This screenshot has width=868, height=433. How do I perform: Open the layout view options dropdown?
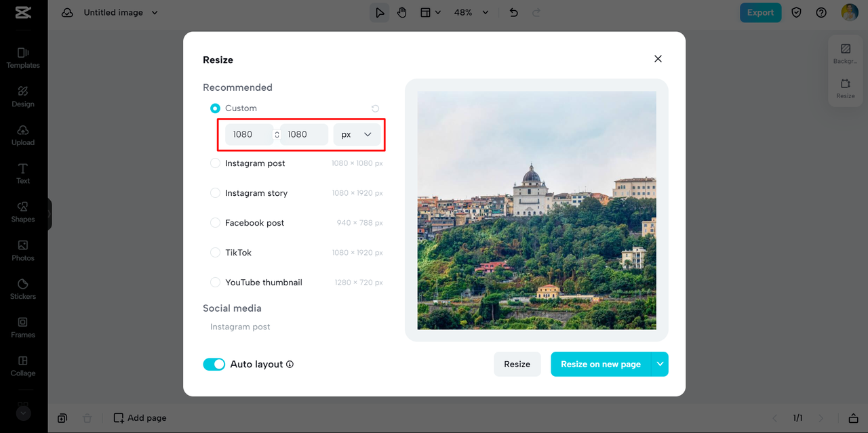(431, 12)
